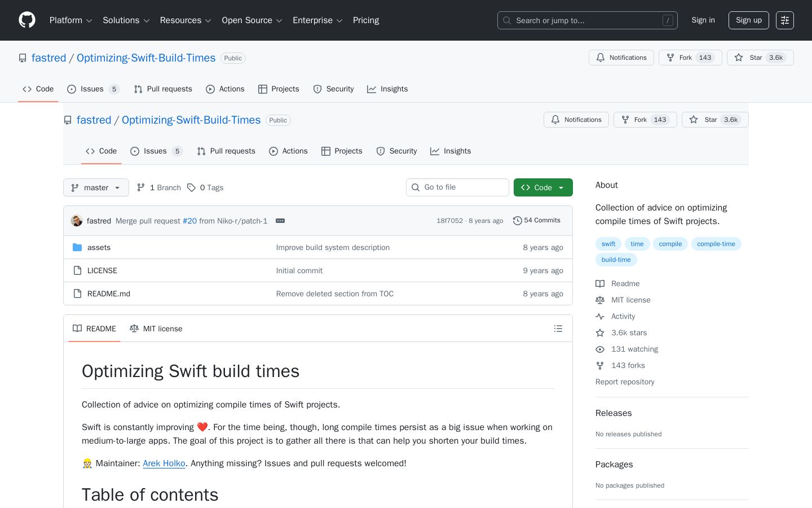Screen dimensions: 812x508
Task: Click the bell icon on the uppermost Notifications button
Action: point(601,58)
